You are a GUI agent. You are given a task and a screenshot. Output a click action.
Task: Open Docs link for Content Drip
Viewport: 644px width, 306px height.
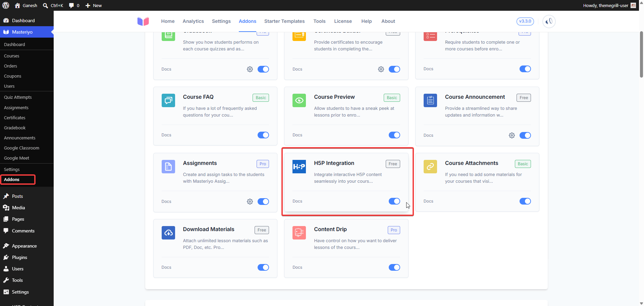coord(297,267)
